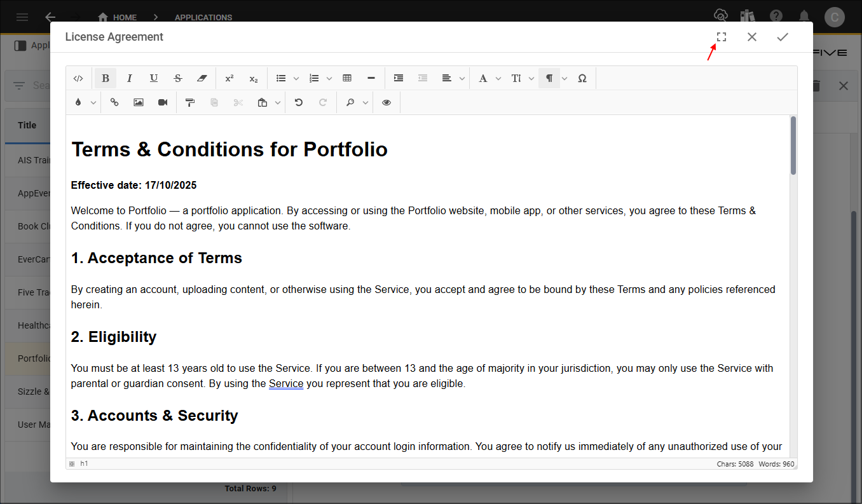Open the special character Omega symbol tool

coord(582,78)
